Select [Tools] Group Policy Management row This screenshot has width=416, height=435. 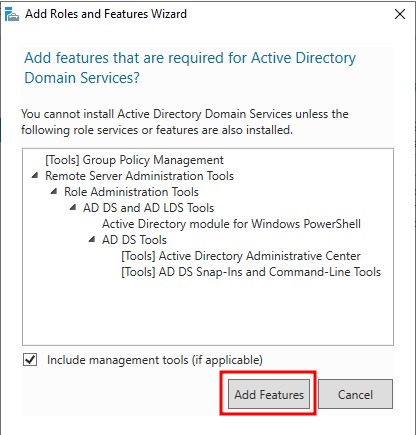click(x=134, y=160)
